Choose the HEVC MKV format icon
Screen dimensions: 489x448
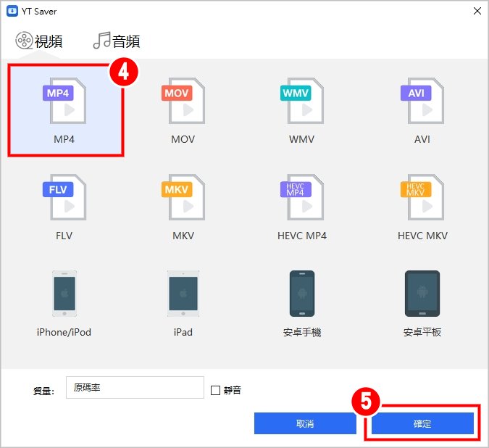[x=422, y=197]
